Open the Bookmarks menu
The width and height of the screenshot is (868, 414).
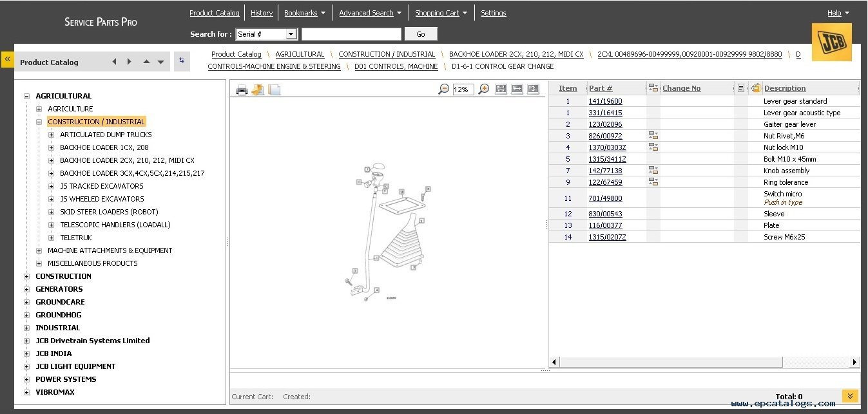click(304, 13)
